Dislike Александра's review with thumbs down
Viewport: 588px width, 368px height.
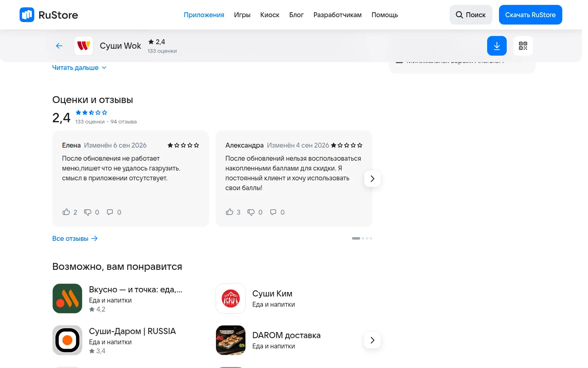pos(251,212)
